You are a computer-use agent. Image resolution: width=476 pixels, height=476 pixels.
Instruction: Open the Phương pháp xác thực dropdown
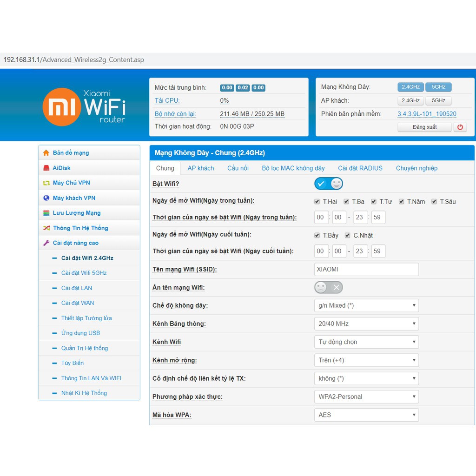click(x=366, y=397)
